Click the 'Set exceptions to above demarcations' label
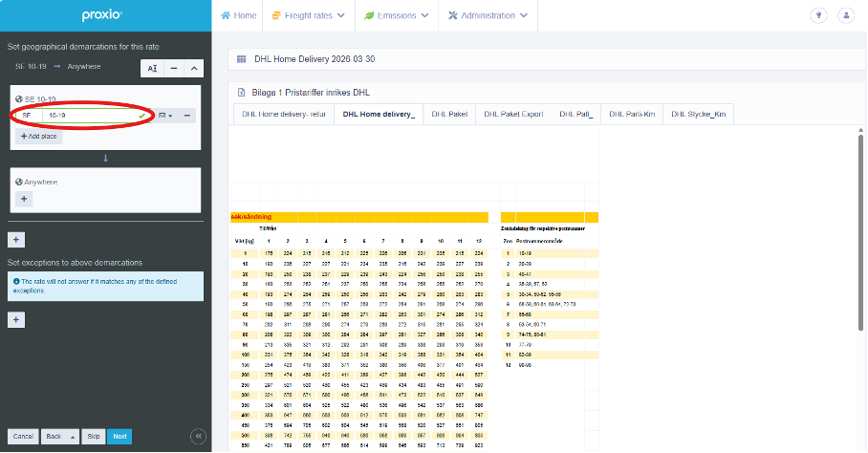Viewport: 868px width, 453px height. [x=75, y=263]
